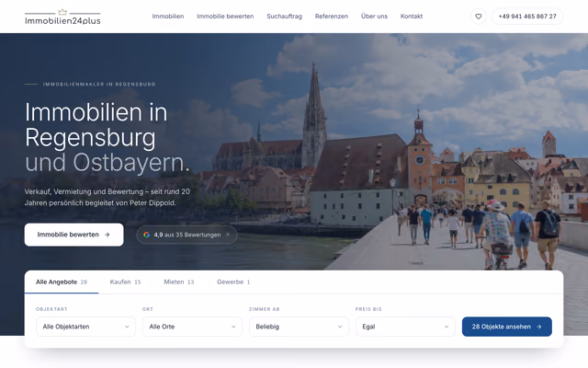Call phone number +49 941 465 867 27
The image size is (588, 368).
coord(527,17)
